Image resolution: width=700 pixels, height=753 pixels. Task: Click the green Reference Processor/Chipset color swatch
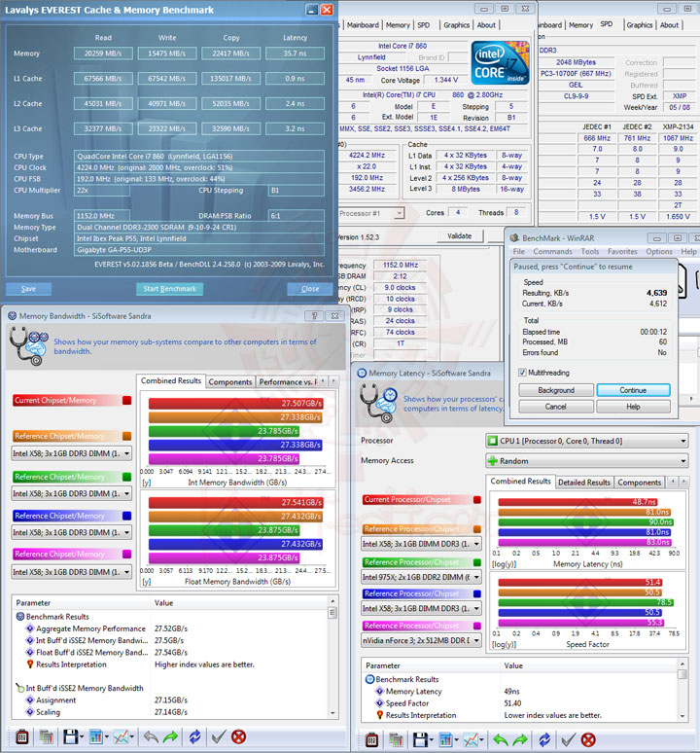(477, 562)
